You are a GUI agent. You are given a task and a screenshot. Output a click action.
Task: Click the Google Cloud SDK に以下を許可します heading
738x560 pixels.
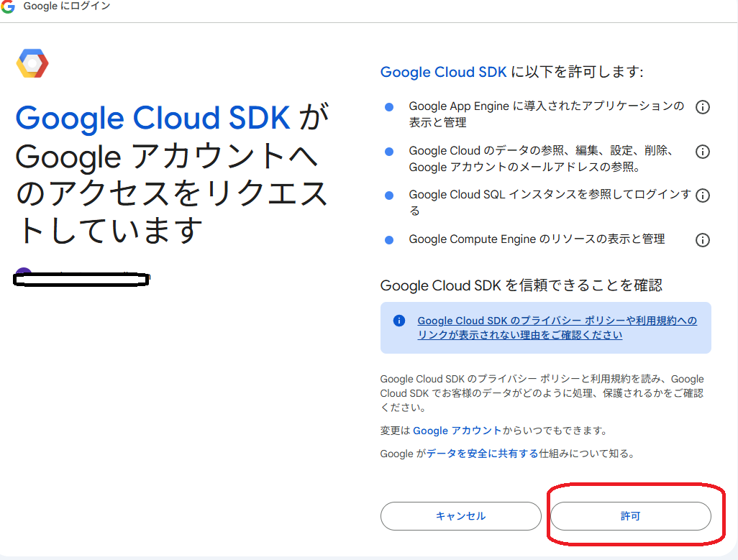512,72
